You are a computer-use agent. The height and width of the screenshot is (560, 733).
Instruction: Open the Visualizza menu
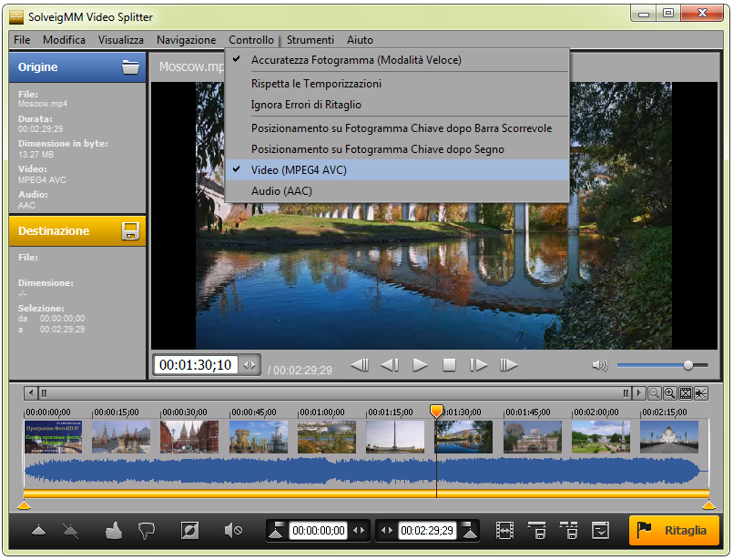(x=120, y=40)
